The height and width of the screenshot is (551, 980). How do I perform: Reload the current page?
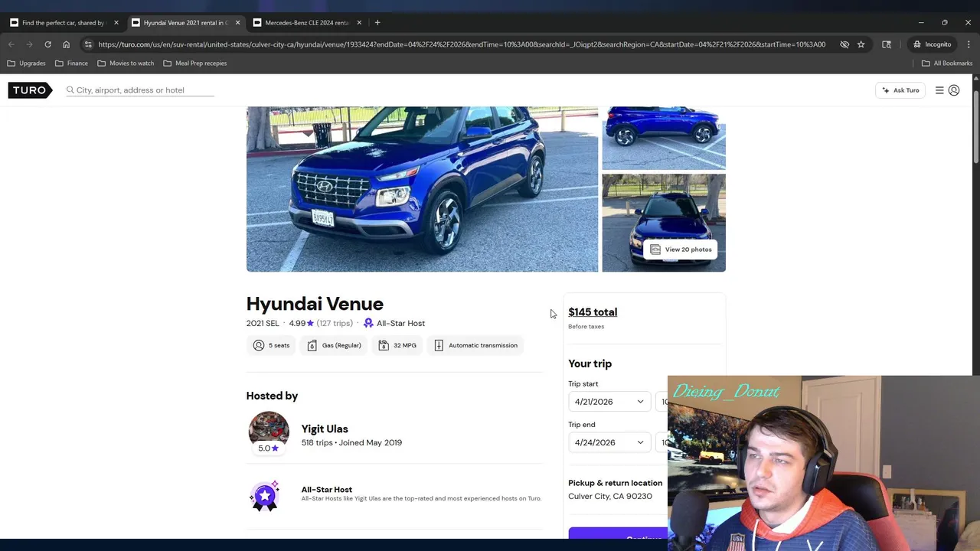(x=47, y=44)
